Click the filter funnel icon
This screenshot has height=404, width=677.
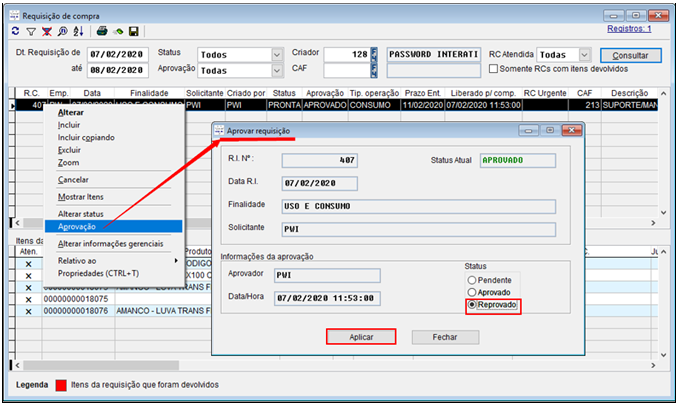coord(32,31)
